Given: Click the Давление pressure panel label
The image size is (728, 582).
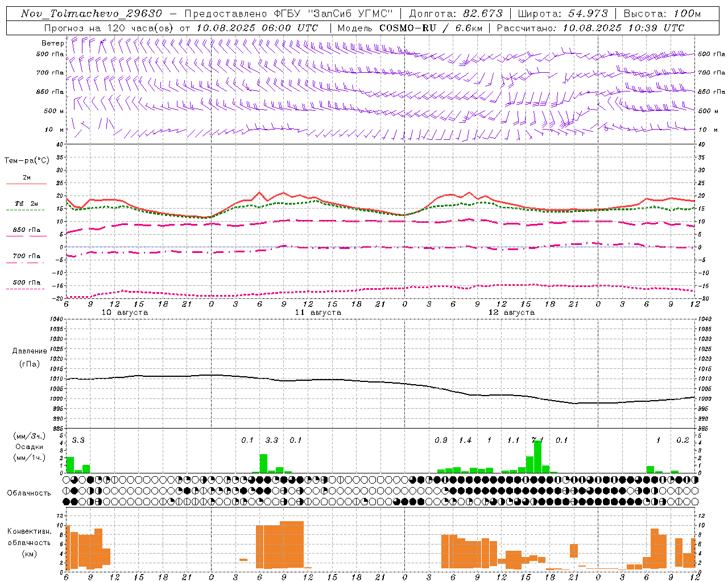Looking at the screenshot, I should [30, 351].
